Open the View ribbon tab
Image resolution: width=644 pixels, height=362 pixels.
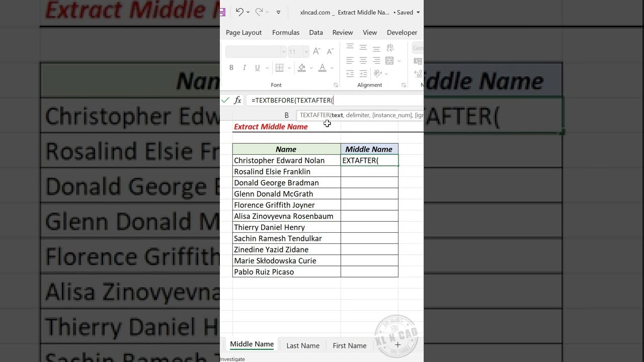coord(370,32)
